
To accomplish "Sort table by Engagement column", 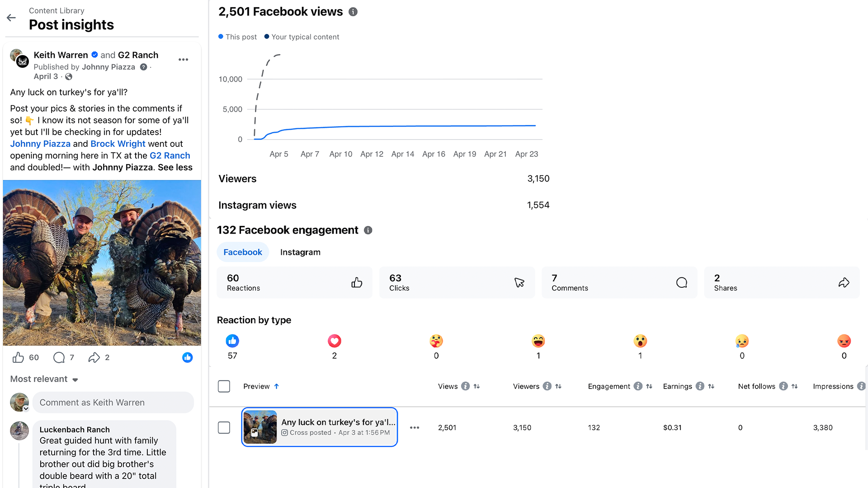I will (x=649, y=386).
